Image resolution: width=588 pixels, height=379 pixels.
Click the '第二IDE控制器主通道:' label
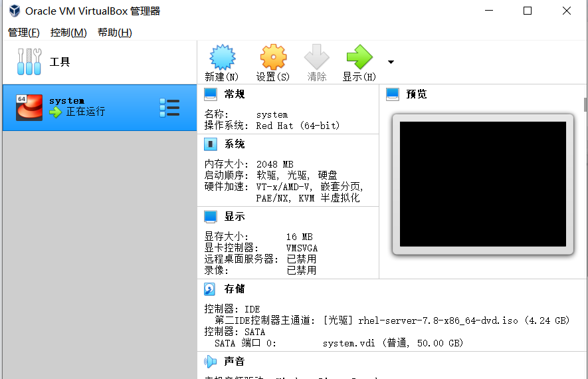(x=264, y=320)
